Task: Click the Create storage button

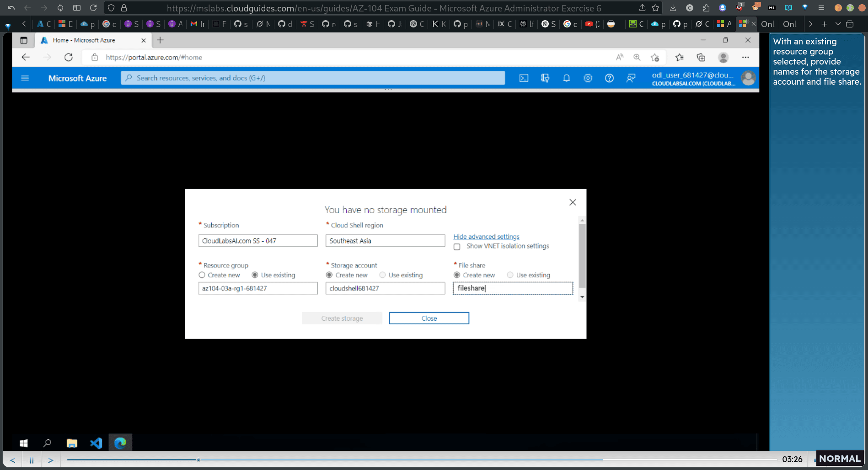Action: click(342, 318)
